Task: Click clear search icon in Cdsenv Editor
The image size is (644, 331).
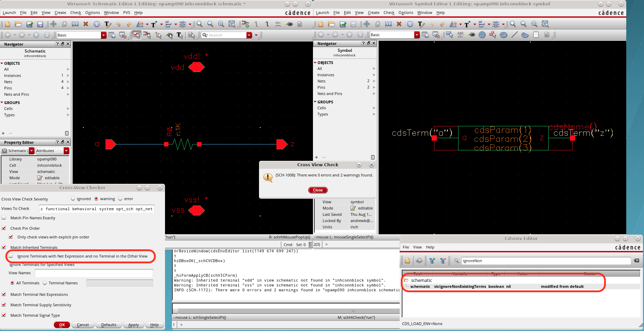Action: point(637,260)
